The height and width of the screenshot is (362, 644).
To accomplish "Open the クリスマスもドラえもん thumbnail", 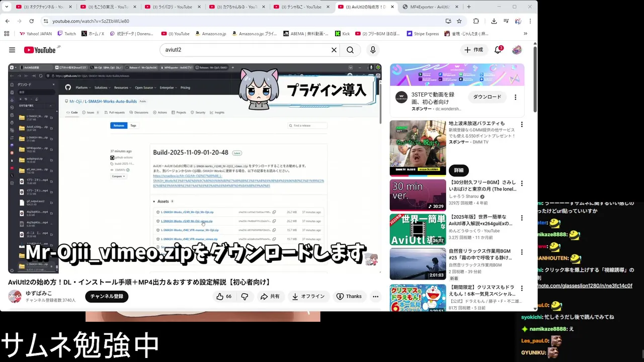I will 418,298.
